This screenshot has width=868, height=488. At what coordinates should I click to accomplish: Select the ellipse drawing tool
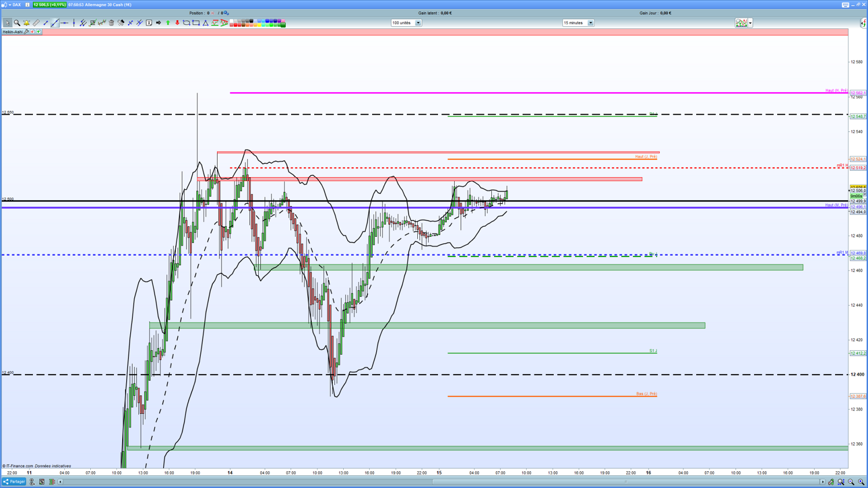click(x=186, y=23)
